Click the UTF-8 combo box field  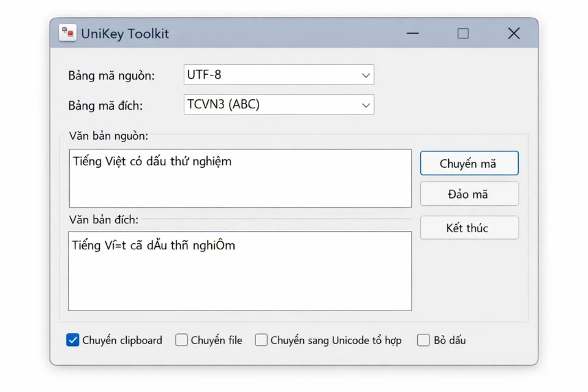coord(269,75)
